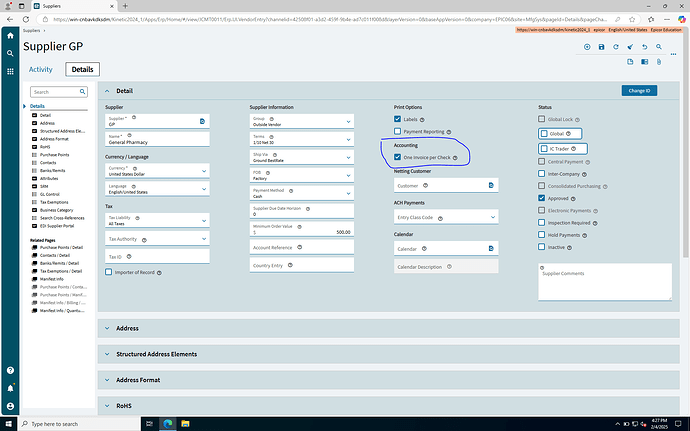This screenshot has width=690, height=431.
Task: Click the Supplier Comments text area
Action: 605,282
